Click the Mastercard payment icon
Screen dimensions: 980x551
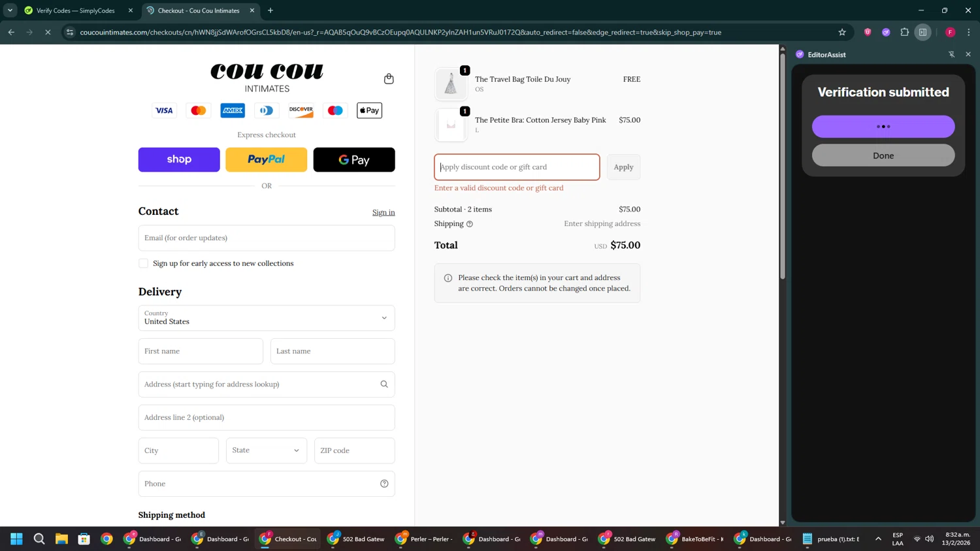[199, 110]
